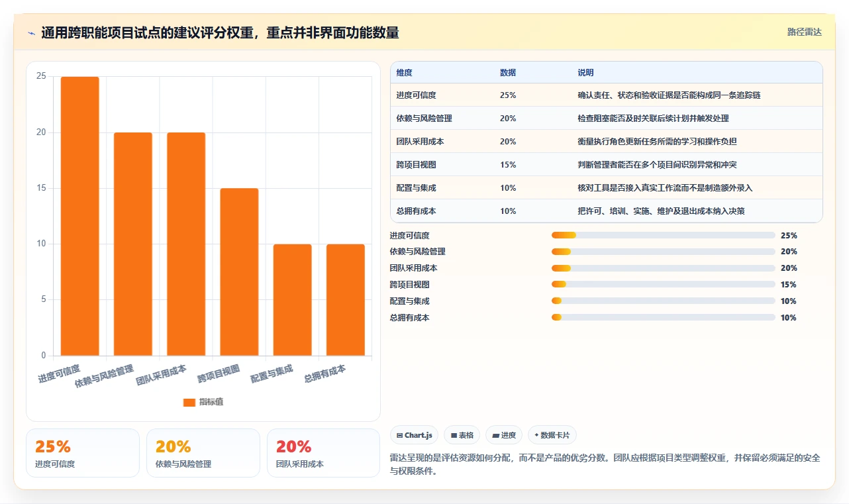849x504 pixels.
Task: Click x-axis label 总拥有成本
Action: pos(325,374)
